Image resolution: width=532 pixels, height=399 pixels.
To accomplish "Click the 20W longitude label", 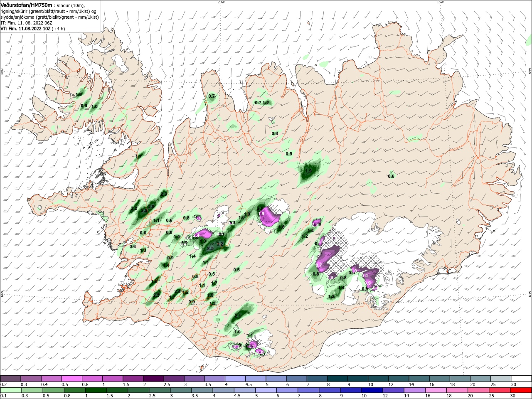I will coord(221,2).
